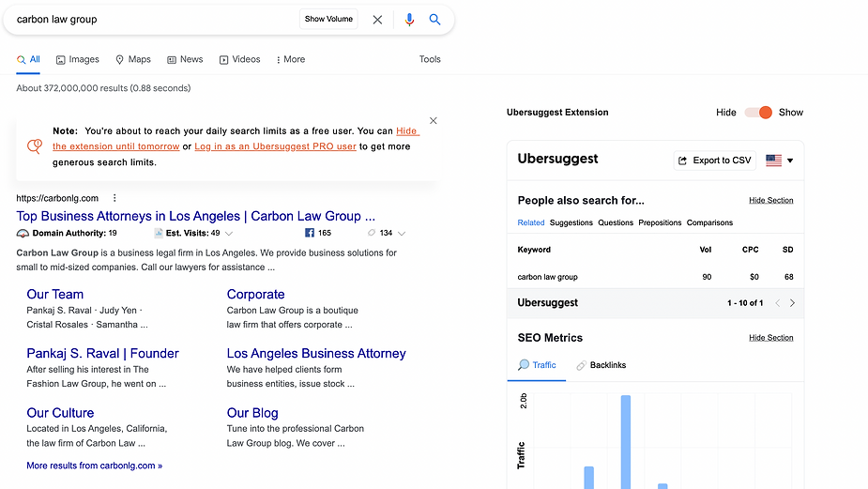
Task: Sort by Vol column header
Action: [706, 250]
